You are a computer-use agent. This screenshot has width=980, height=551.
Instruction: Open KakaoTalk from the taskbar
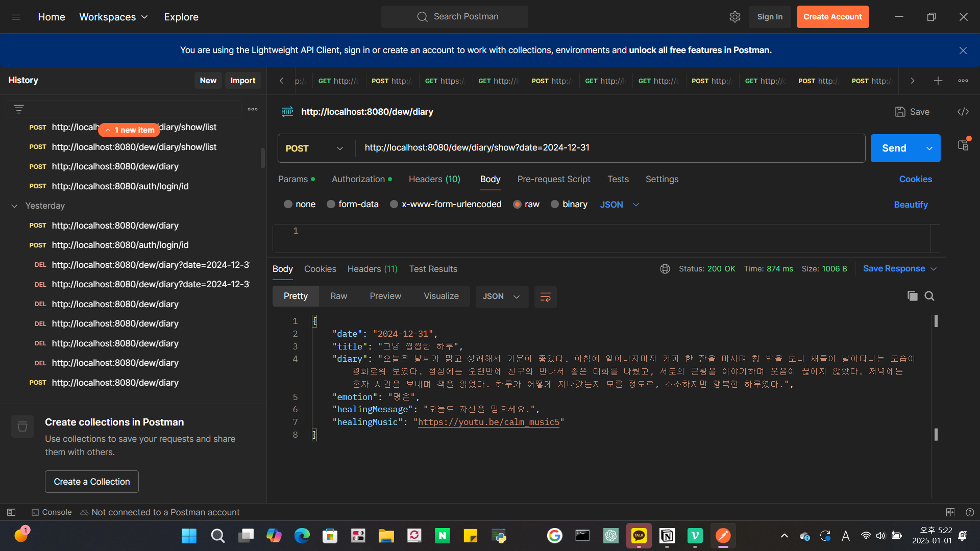click(x=639, y=536)
